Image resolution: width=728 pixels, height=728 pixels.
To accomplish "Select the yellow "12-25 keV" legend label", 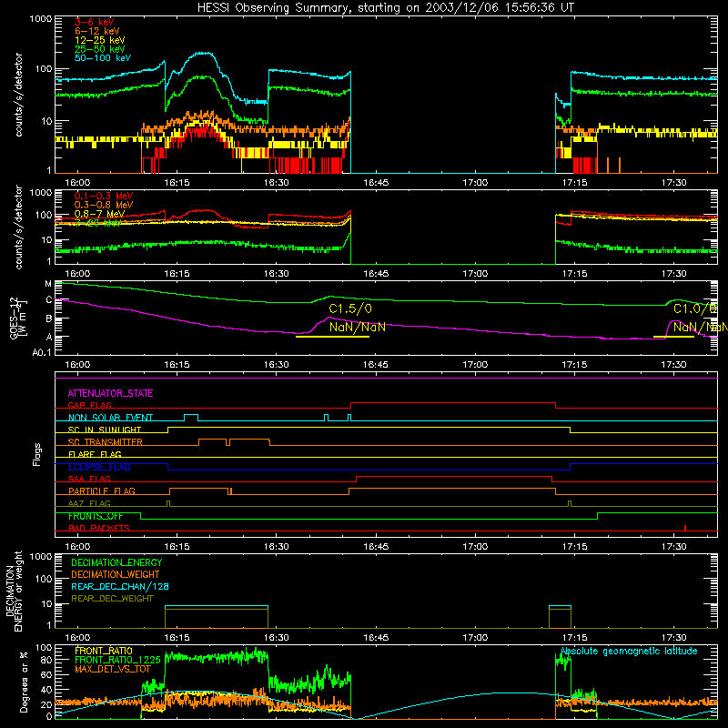I will pos(100,40).
